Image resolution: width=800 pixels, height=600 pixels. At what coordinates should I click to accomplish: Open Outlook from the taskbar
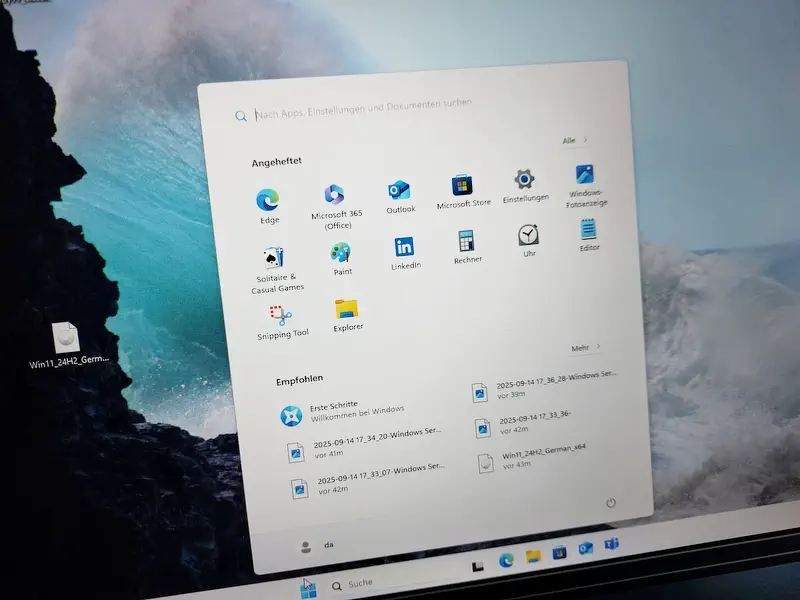tap(586, 548)
